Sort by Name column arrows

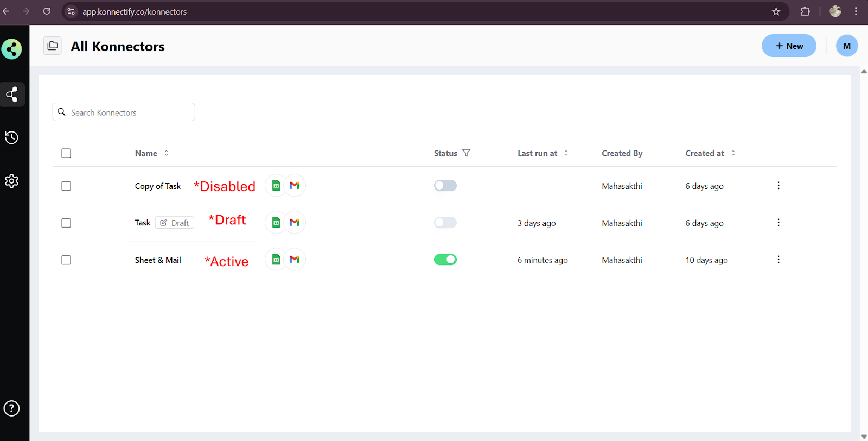(x=167, y=153)
